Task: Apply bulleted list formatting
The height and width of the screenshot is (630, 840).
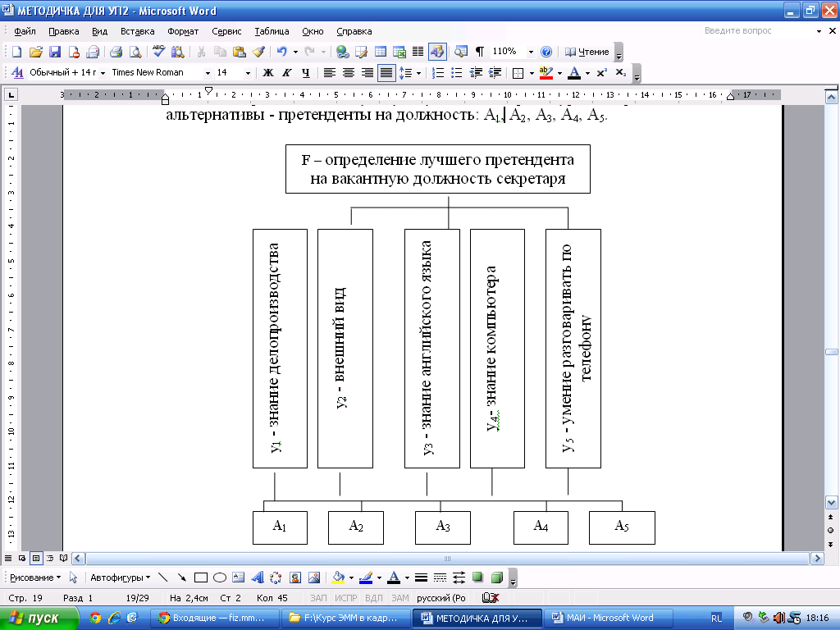Action: pos(457,72)
